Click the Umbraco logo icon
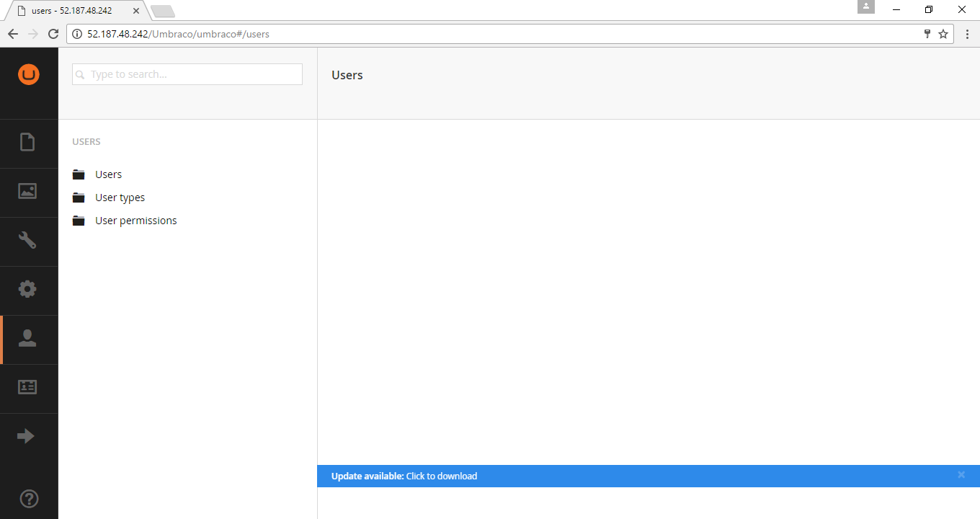The width and height of the screenshot is (980, 519). pos(29,74)
